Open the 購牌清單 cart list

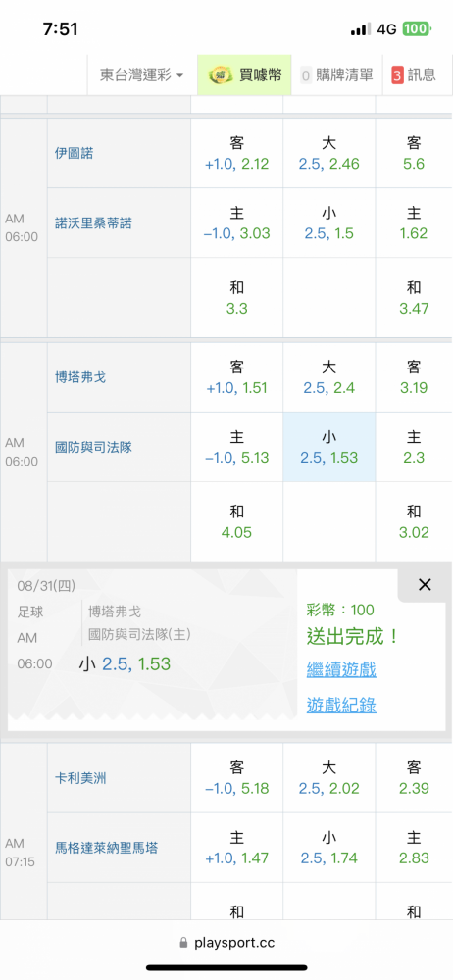coord(336,75)
